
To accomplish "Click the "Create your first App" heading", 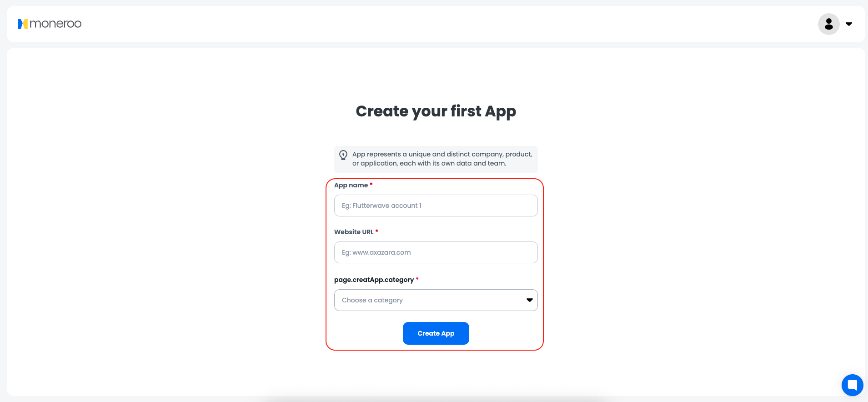I will pos(436,111).
